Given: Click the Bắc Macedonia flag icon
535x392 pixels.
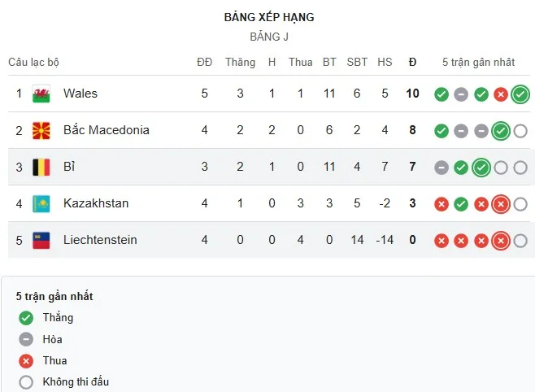Looking at the screenshot, I should (x=40, y=131).
